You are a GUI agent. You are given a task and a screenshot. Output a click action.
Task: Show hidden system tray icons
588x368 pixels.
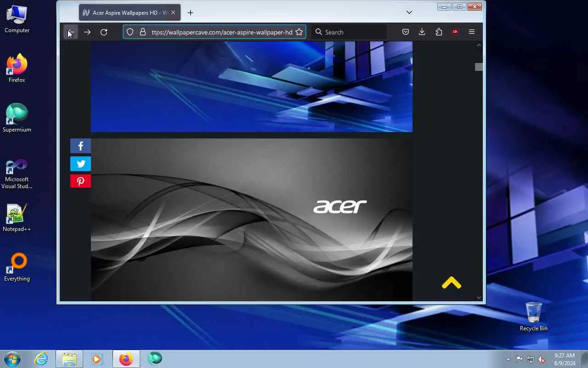pos(508,360)
